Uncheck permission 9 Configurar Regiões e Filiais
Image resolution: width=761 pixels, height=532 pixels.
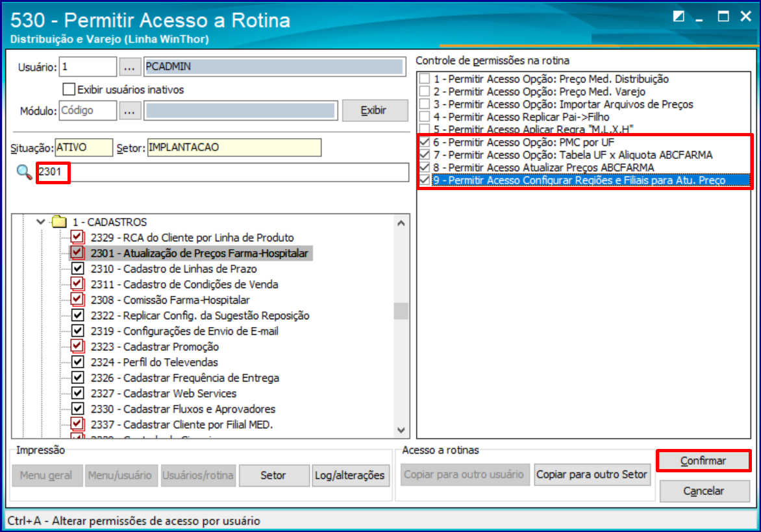tap(425, 180)
